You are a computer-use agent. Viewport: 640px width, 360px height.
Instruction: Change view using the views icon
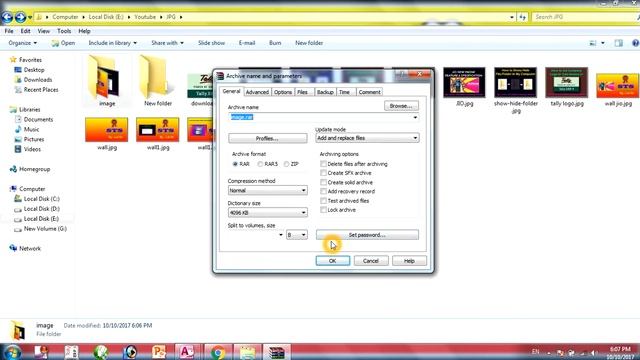(593, 43)
